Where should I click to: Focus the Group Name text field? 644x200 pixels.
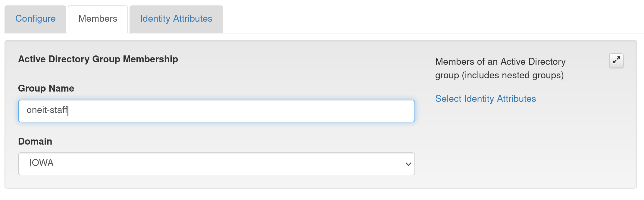pyautogui.click(x=216, y=111)
